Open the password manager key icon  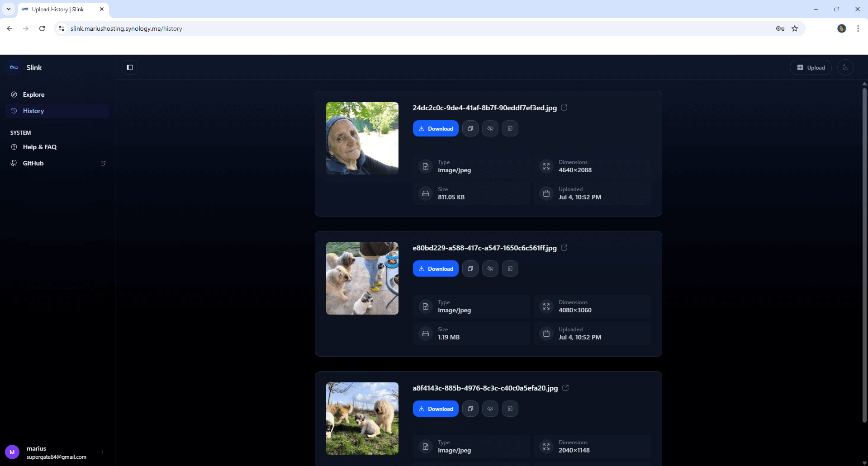coord(780,28)
